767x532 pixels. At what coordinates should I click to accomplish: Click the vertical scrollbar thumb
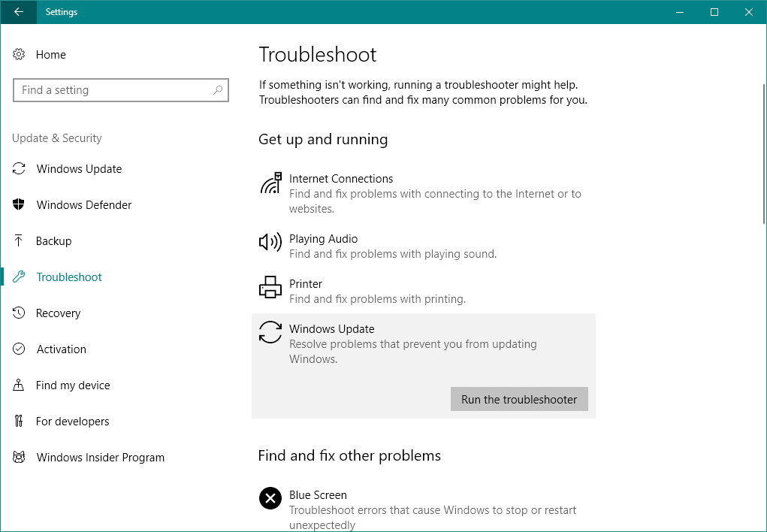765,153
